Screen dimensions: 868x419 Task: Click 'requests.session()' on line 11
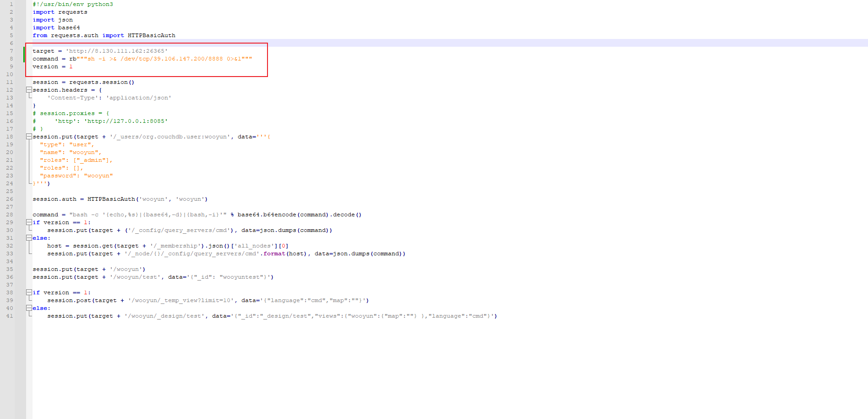(x=102, y=82)
